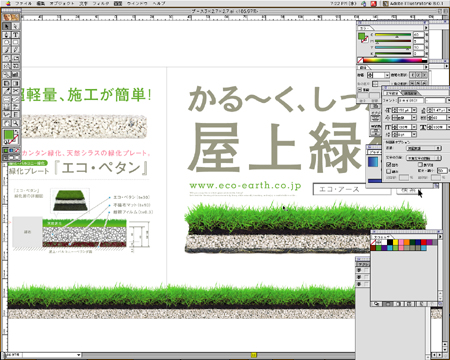Click swap fill and stroke arrow in toolbox

(17, 132)
